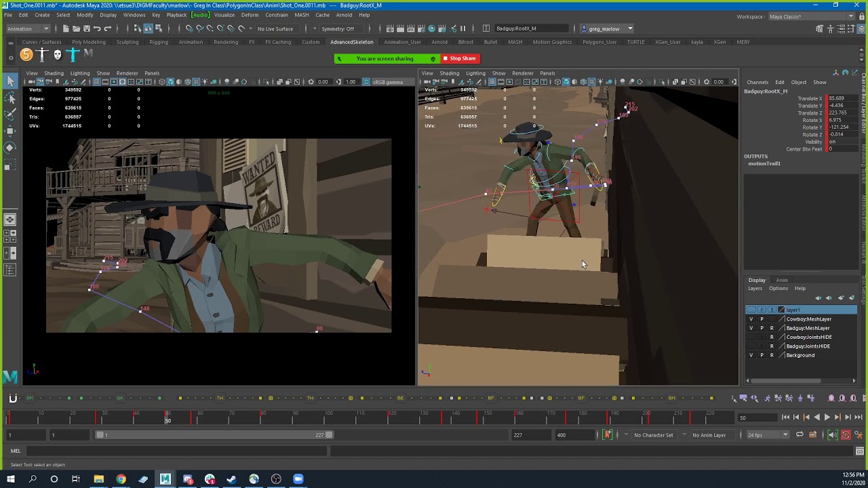Open Channels menu in Channel Box
The height and width of the screenshot is (488, 868).
pos(757,83)
